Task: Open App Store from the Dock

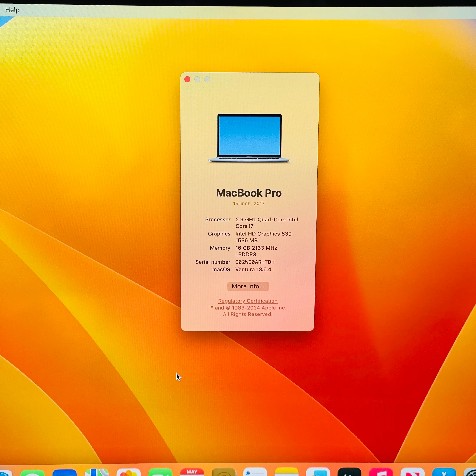Action: click(x=444, y=472)
